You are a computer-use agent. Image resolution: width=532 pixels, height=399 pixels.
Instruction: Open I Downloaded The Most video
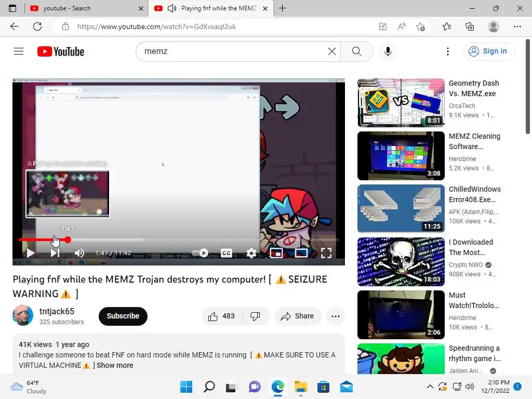click(x=471, y=247)
